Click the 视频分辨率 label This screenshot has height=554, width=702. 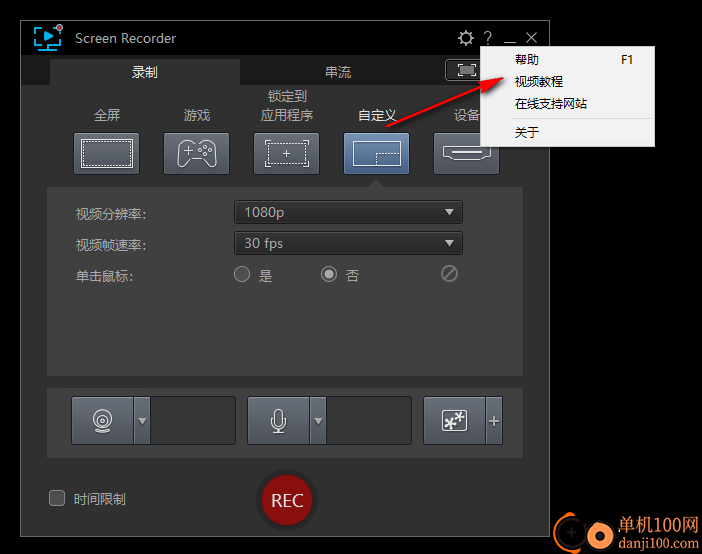(x=111, y=214)
